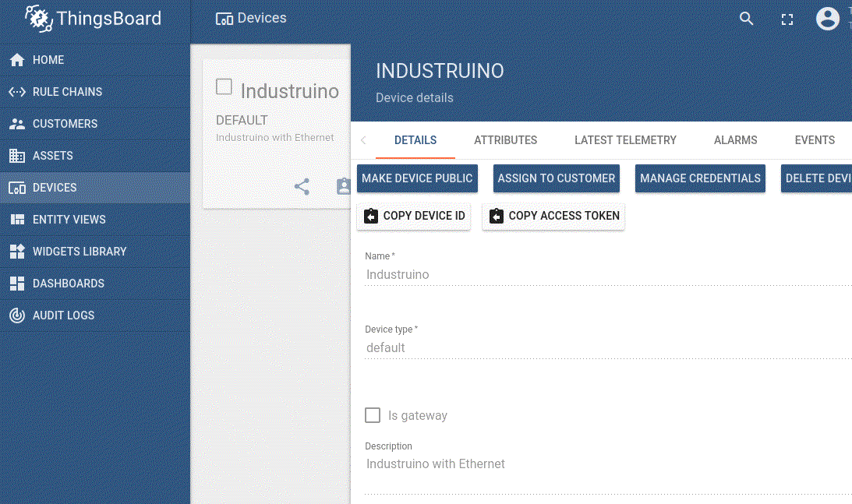This screenshot has height=504, width=852.
Task: Toggle the Is gateway checkbox
Action: coord(373,415)
